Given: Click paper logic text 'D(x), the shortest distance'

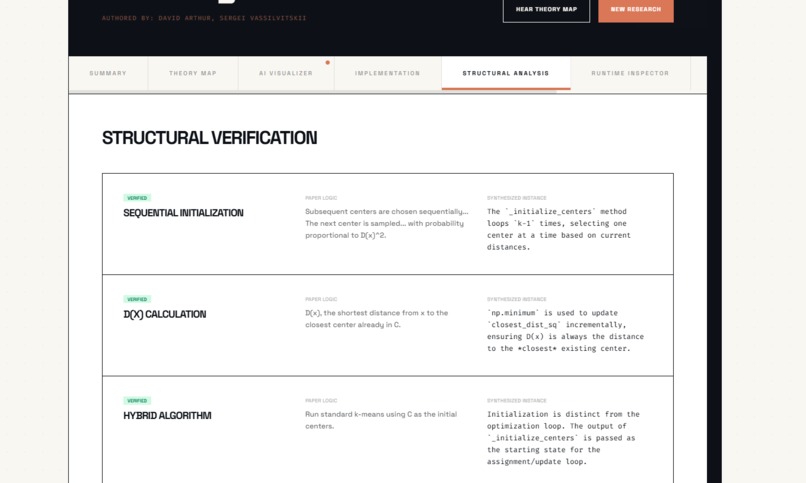Looking at the screenshot, I should (377, 319).
